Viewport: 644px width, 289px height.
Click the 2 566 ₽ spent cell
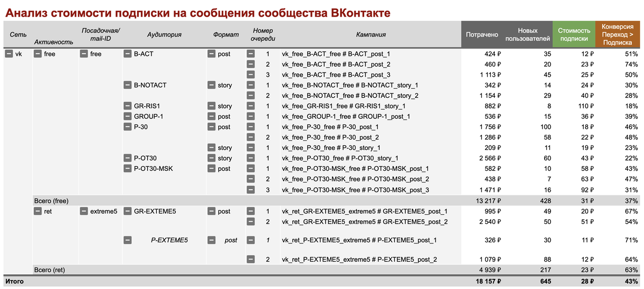pyautogui.click(x=489, y=158)
